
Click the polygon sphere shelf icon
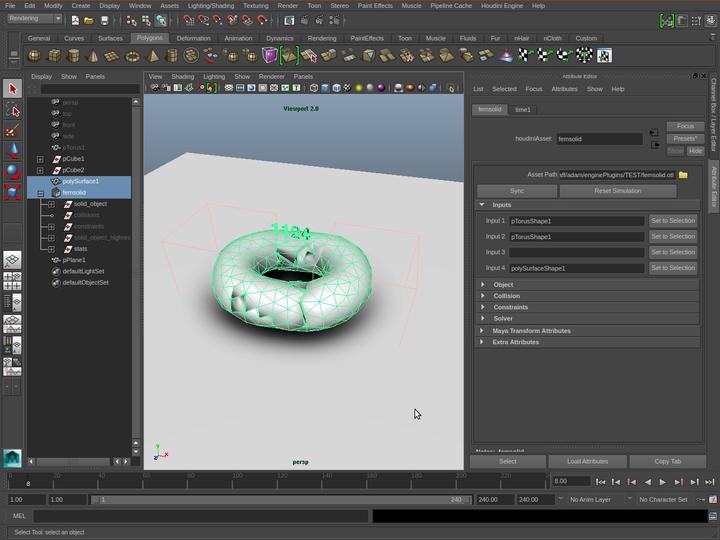point(34,56)
